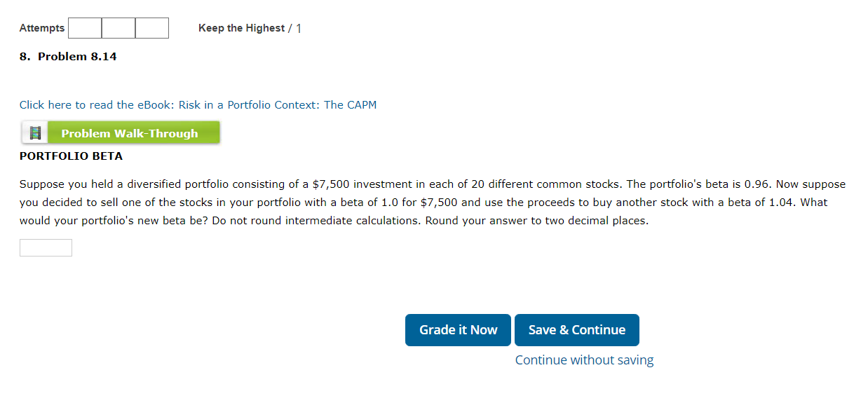
Task: Click the Click here to read link text
Action: point(65,104)
